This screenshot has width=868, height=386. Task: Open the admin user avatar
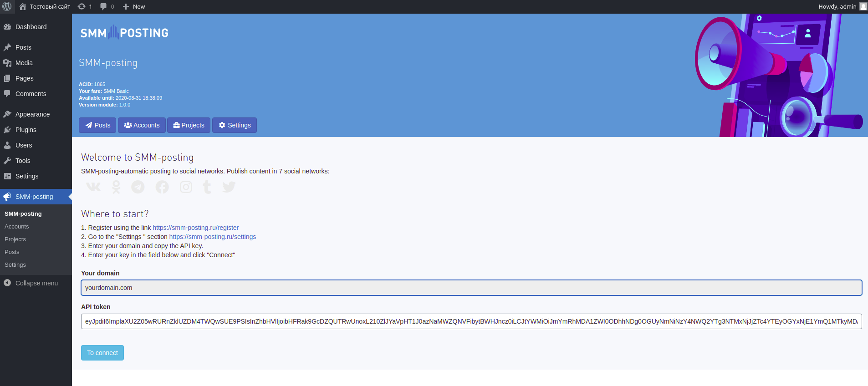click(x=863, y=6)
